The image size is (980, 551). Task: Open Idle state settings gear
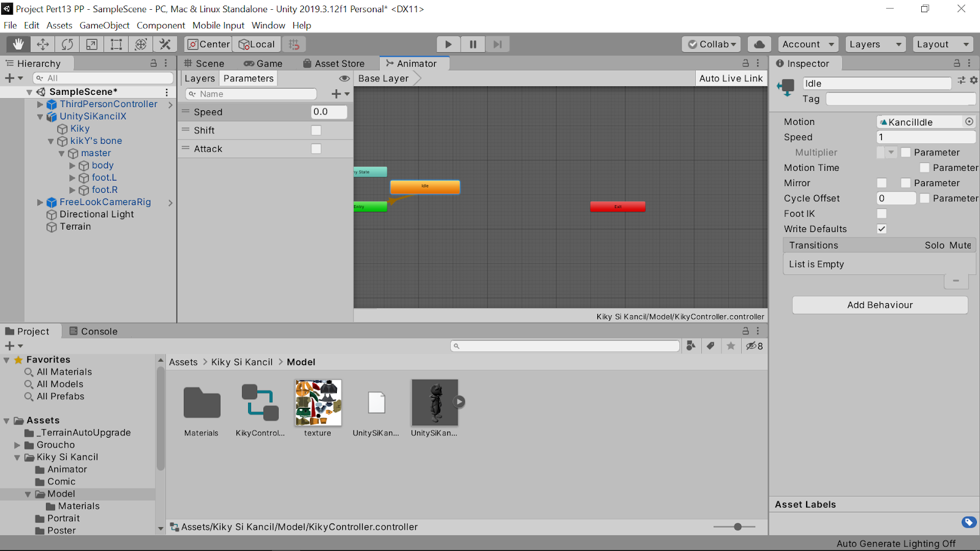point(974,80)
